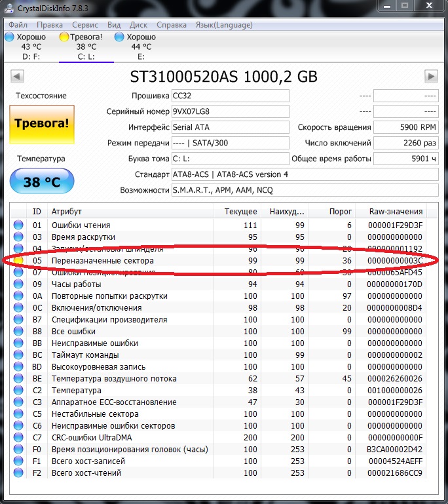The height and width of the screenshot is (504, 448).
Task: Open the Файл menu
Action: (x=18, y=25)
